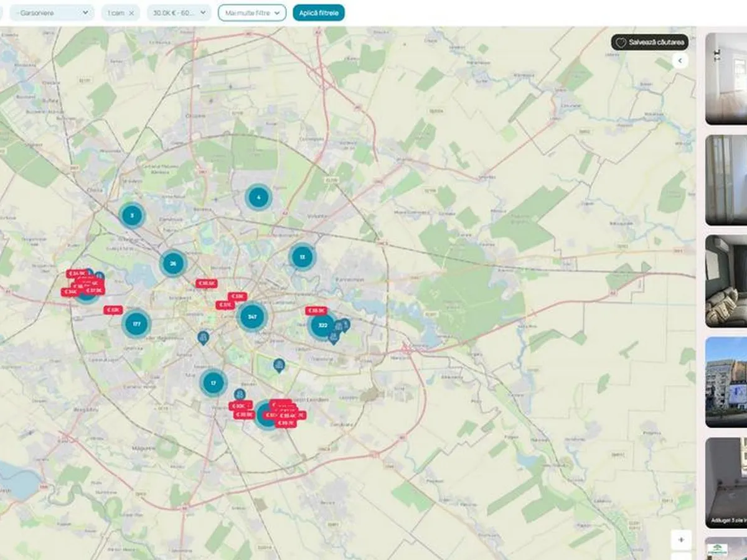Open the listing thumbnail showing a grey sofa
The image size is (747, 560).
pyautogui.click(x=726, y=281)
